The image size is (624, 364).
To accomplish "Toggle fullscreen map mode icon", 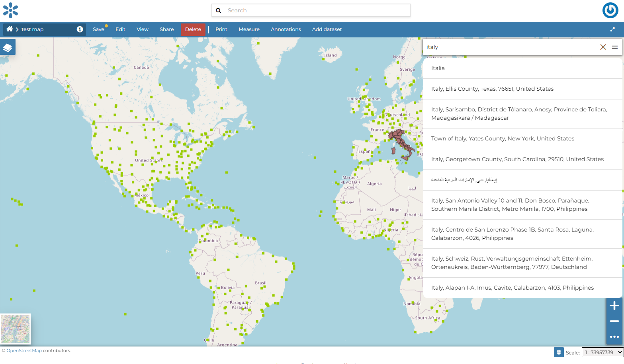I will coord(612,29).
